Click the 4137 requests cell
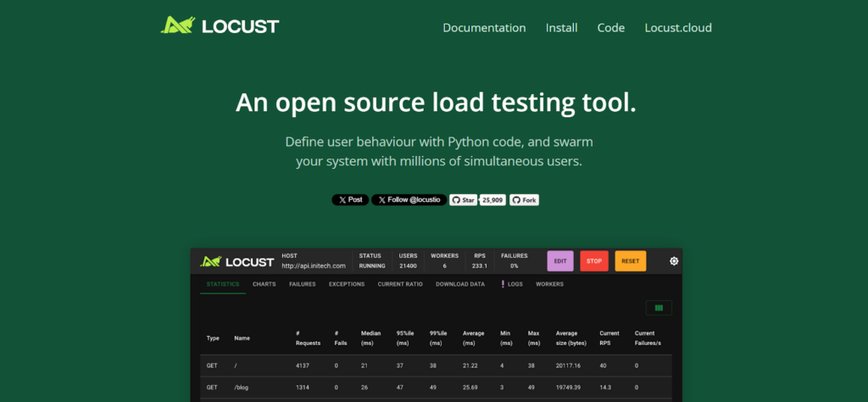 pos(303,366)
